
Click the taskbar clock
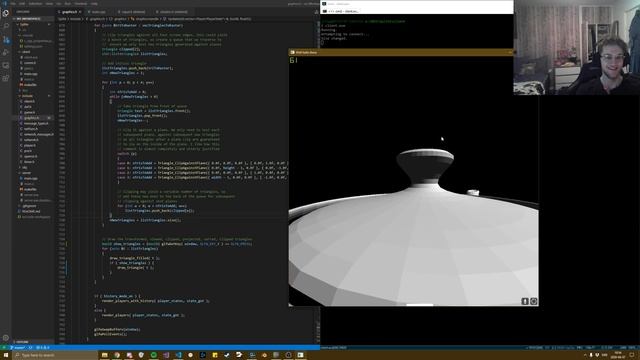point(618,355)
